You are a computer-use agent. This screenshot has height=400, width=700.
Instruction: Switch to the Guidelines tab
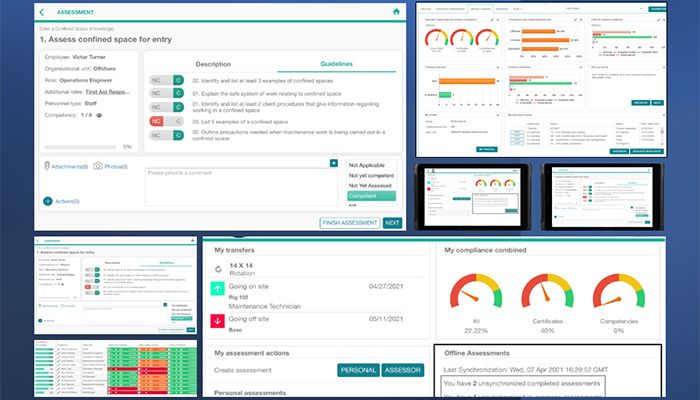337,64
